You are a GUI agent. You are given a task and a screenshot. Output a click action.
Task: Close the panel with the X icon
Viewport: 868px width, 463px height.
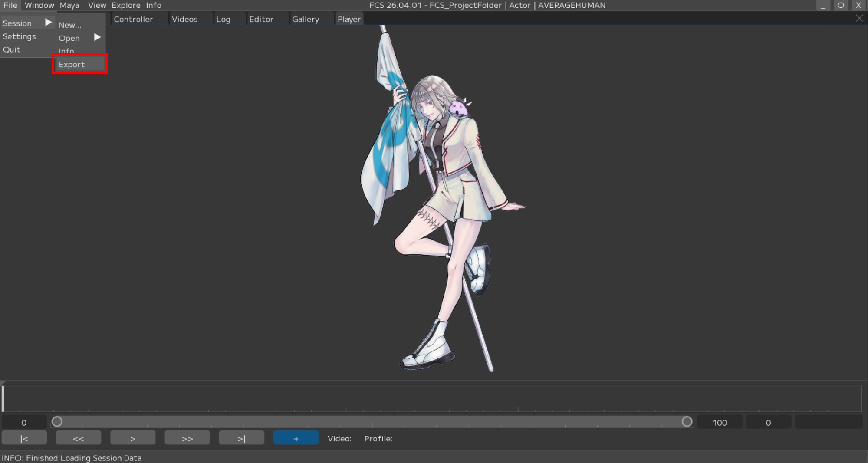859,18
